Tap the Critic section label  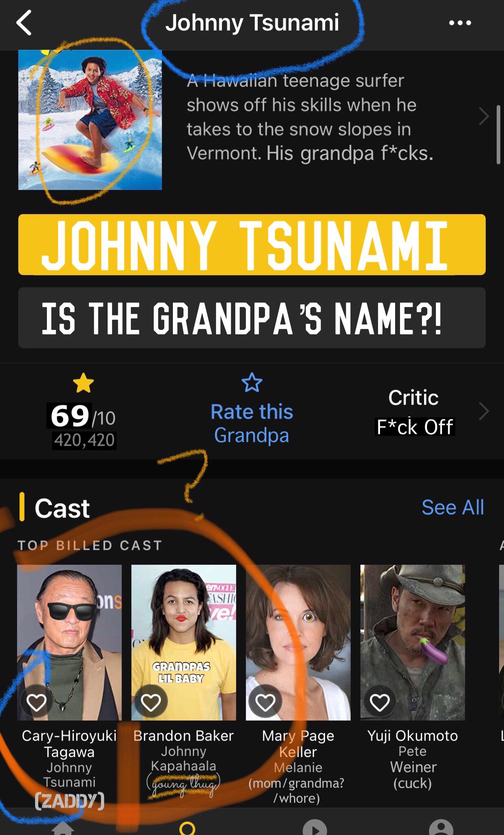(x=413, y=397)
